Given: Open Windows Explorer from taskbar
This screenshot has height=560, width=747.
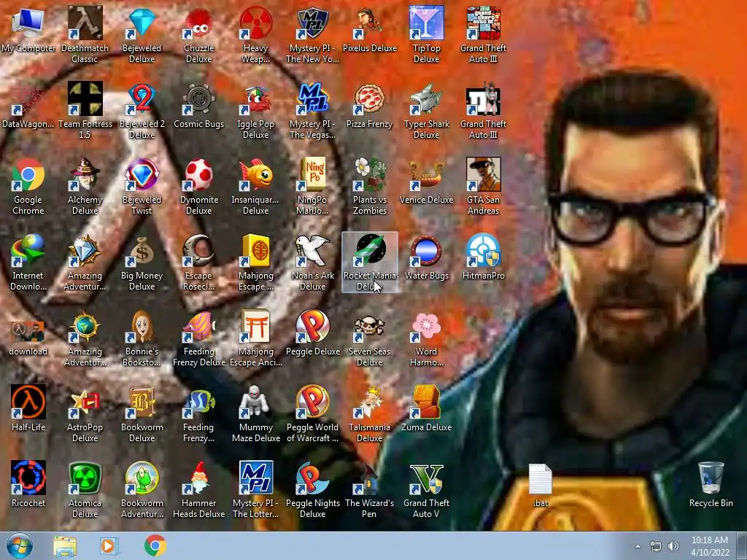Looking at the screenshot, I should [x=65, y=546].
